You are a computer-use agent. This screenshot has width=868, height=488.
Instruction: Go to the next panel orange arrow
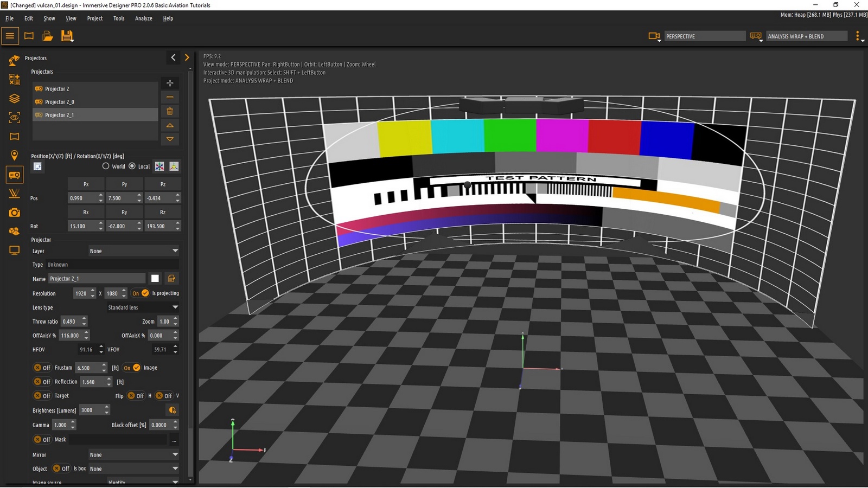187,57
